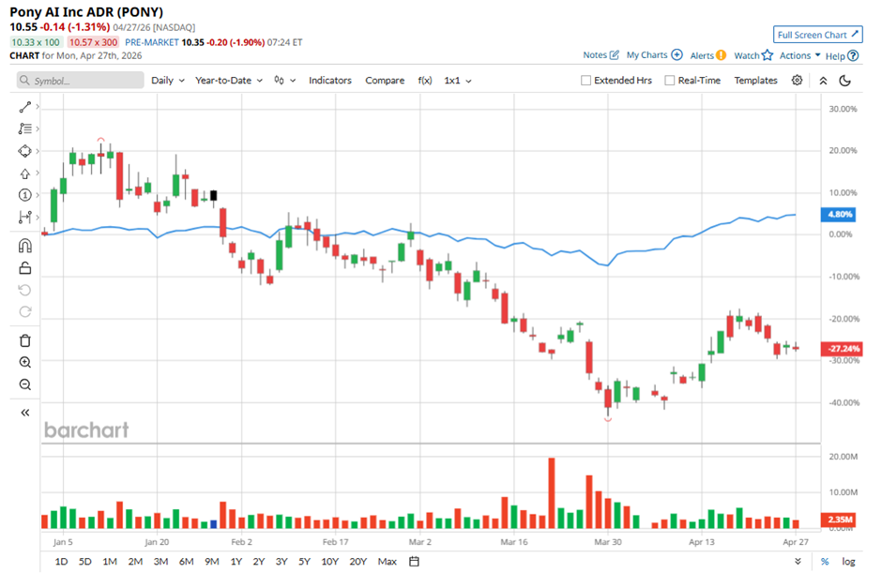Open the 1x1 grid layout dropdown
This screenshot has height=588, width=882.
click(x=458, y=81)
